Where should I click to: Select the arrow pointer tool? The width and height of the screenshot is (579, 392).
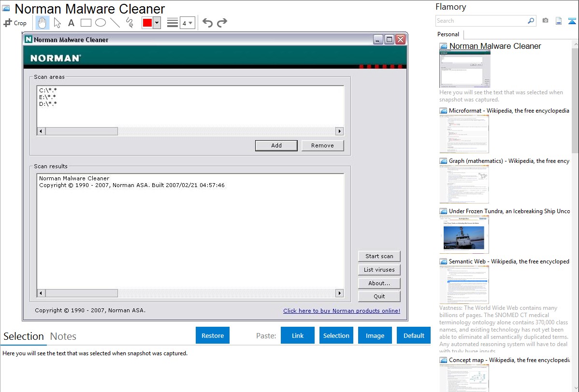click(x=57, y=23)
